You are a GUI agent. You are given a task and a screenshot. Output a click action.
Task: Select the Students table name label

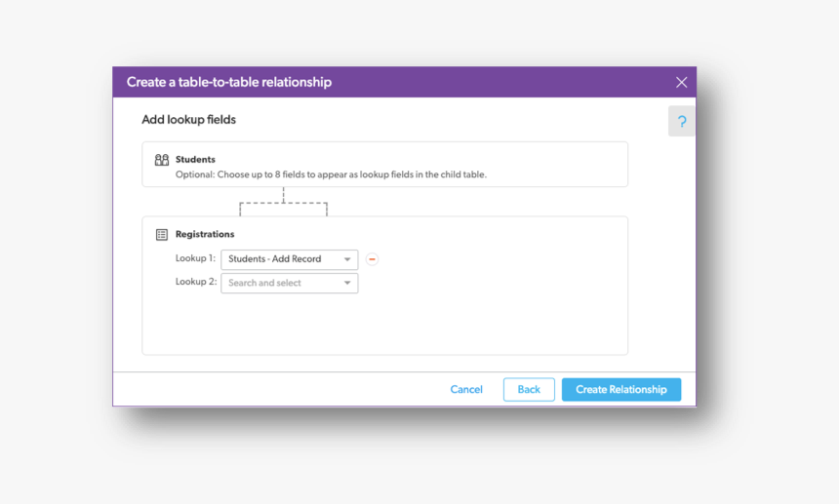click(195, 159)
